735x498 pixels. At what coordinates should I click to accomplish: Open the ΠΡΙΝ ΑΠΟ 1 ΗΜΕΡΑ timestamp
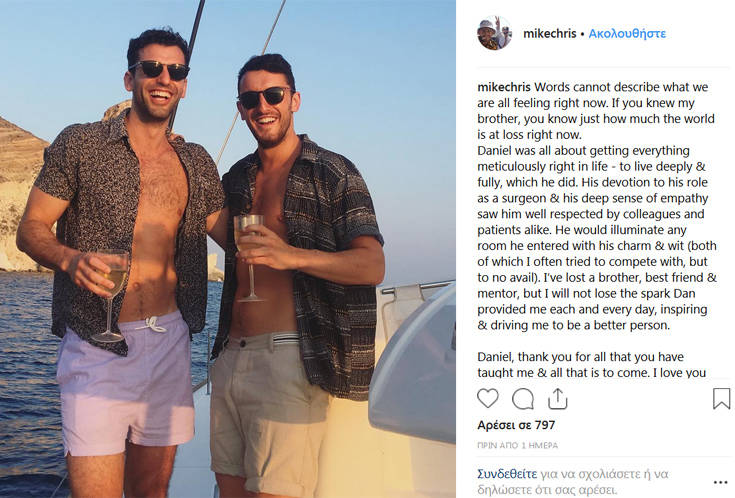pyautogui.click(x=517, y=445)
